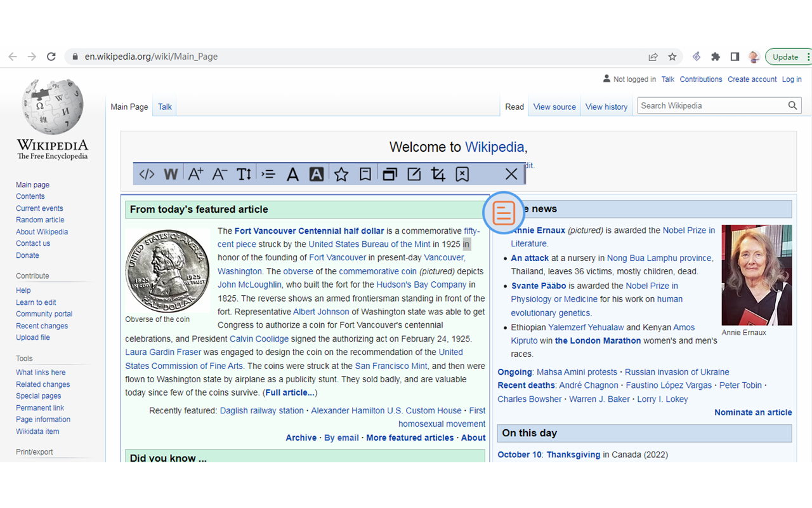Image resolution: width=812 pixels, height=508 pixels.
Task: Click the Create account link
Action: click(752, 79)
